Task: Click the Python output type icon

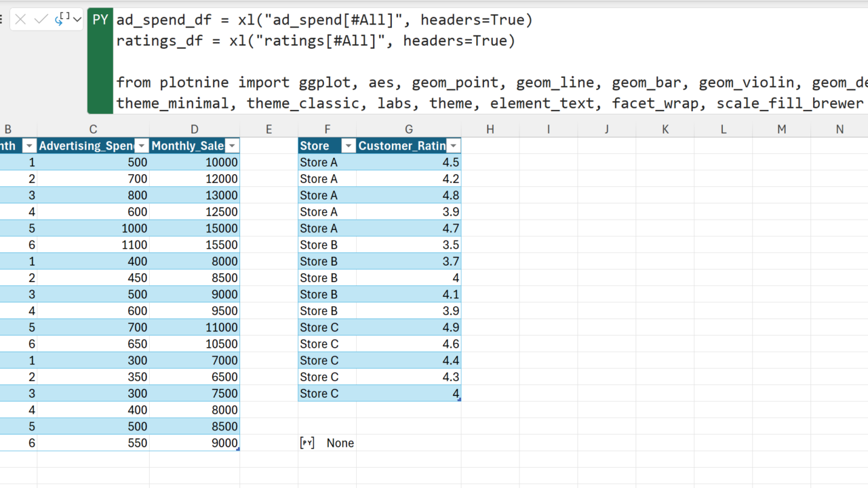Action: [62, 20]
